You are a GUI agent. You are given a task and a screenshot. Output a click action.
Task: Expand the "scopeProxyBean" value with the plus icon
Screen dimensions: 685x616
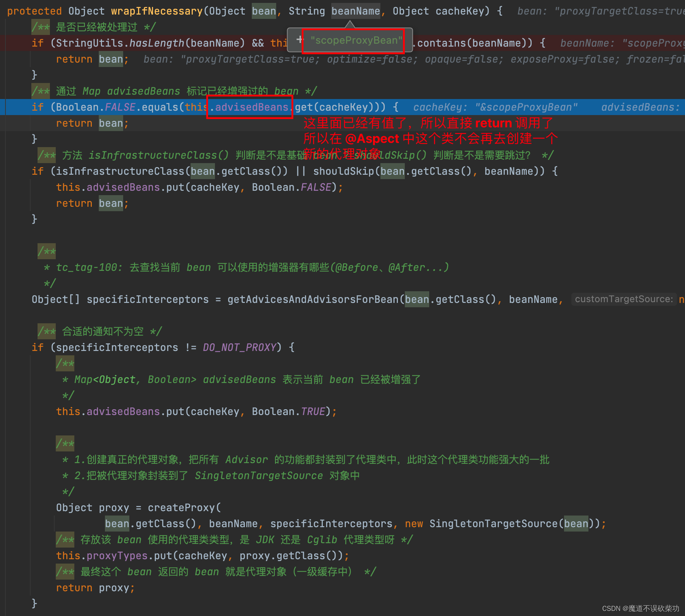(300, 39)
